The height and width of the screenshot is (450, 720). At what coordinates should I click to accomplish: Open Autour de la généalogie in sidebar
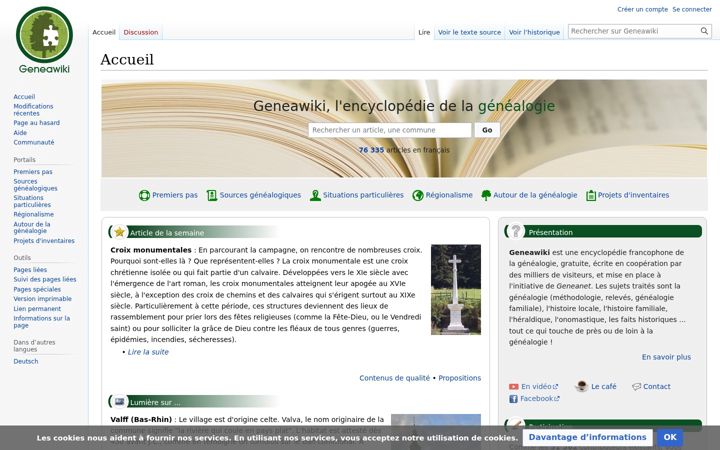[32, 227]
